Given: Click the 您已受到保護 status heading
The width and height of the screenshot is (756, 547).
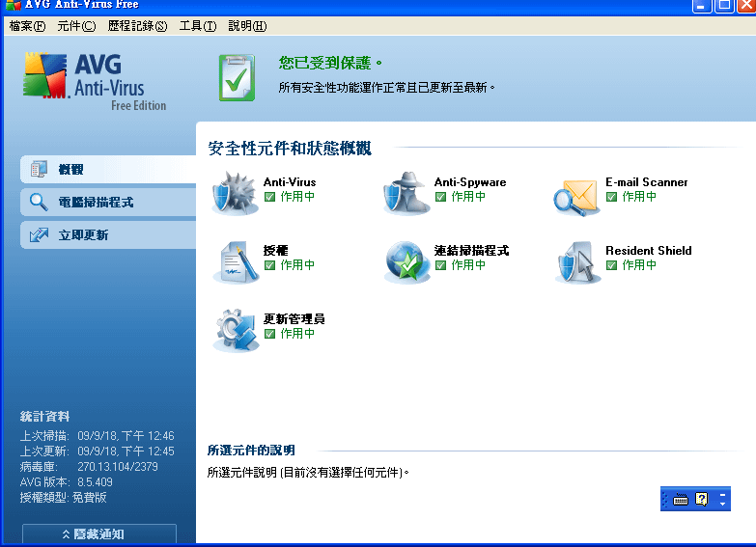Looking at the screenshot, I should tap(330, 63).
